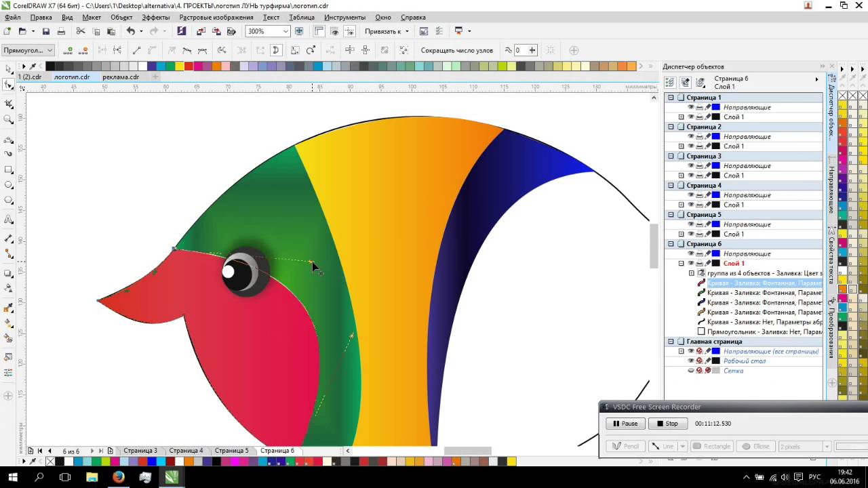Screen dimensions: 868x488
Task: Switch to Страница 4 page tab
Action: coord(186,451)
